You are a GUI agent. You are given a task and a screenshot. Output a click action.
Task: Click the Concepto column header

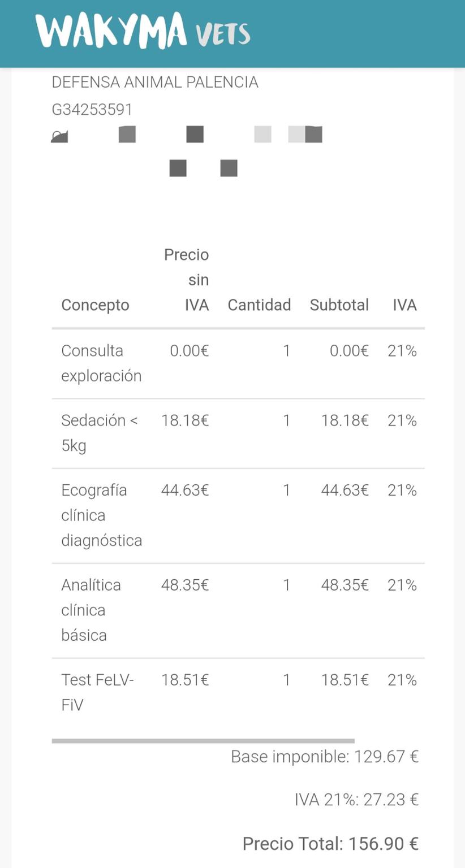coord(95,305)
